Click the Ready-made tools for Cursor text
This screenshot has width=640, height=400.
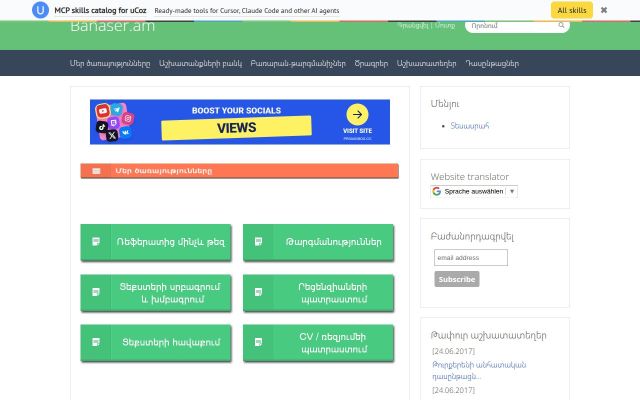pos(247,11)
